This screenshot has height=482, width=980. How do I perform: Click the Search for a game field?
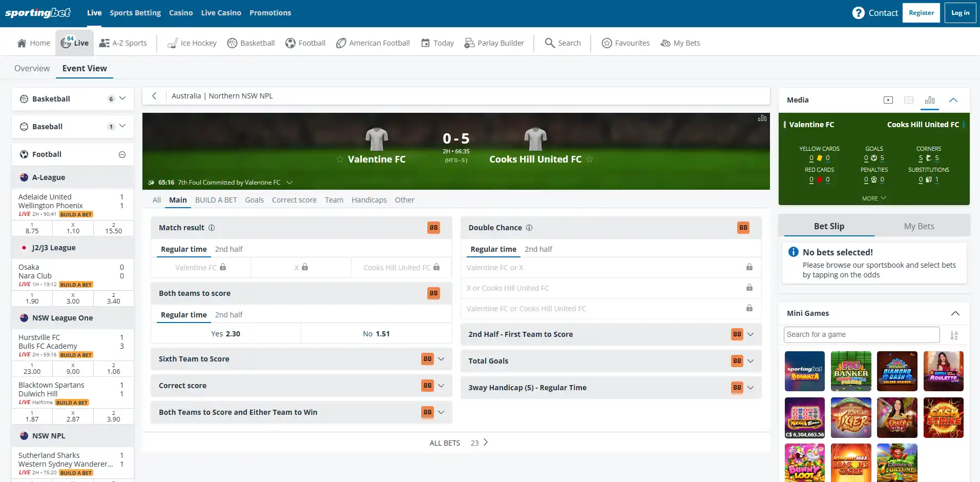pyautogui.click(x=862, y=334)
